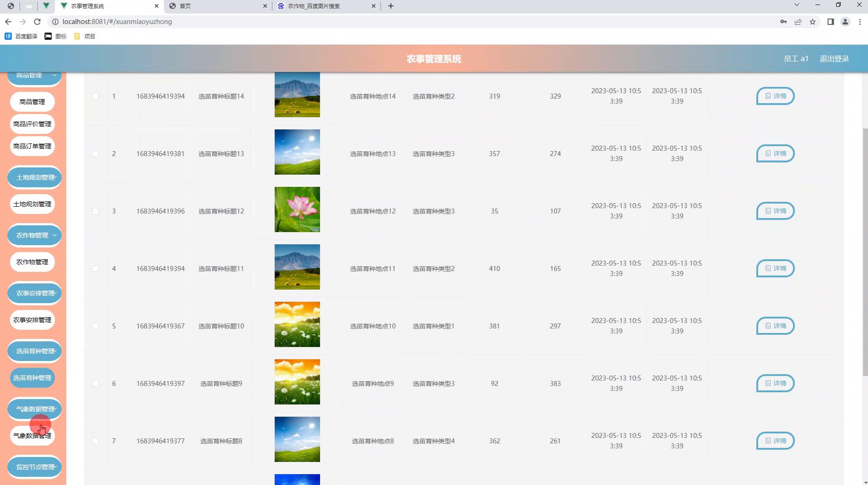Open 商品管理 submenu item

pyautogui.click(x=32, y=102)
